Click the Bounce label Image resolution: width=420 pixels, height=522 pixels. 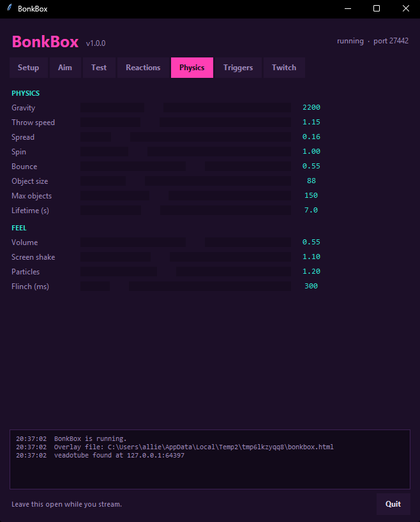point(24,167)
